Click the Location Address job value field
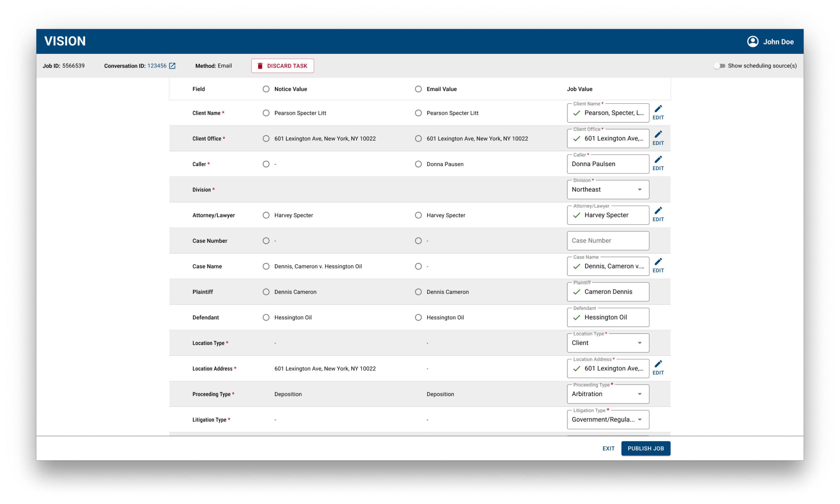 point(608,368)
